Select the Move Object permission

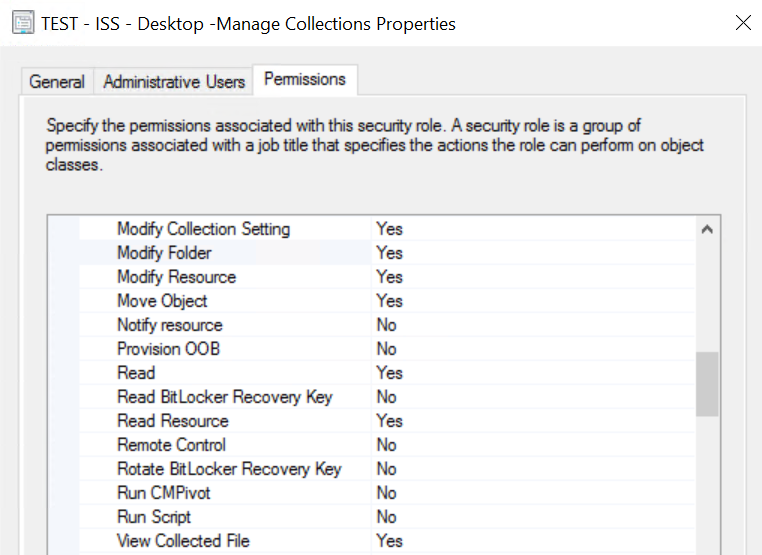pos(387,301)
